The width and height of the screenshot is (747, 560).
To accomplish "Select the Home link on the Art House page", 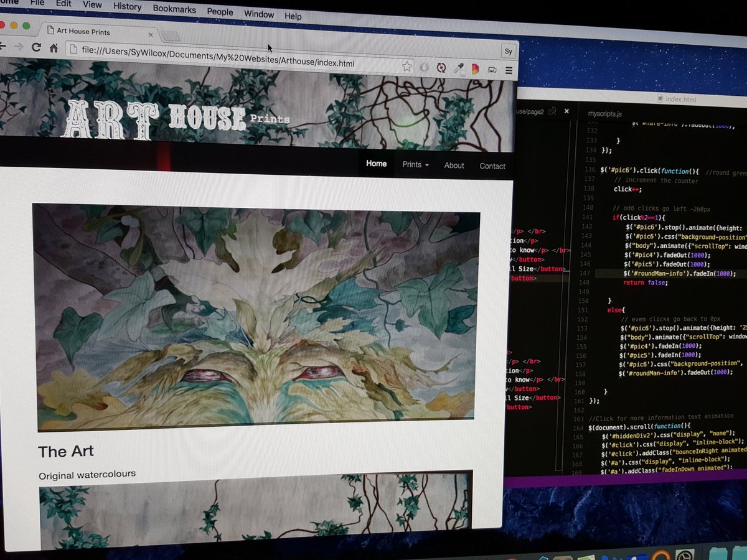I will click(x=376, y=163).
